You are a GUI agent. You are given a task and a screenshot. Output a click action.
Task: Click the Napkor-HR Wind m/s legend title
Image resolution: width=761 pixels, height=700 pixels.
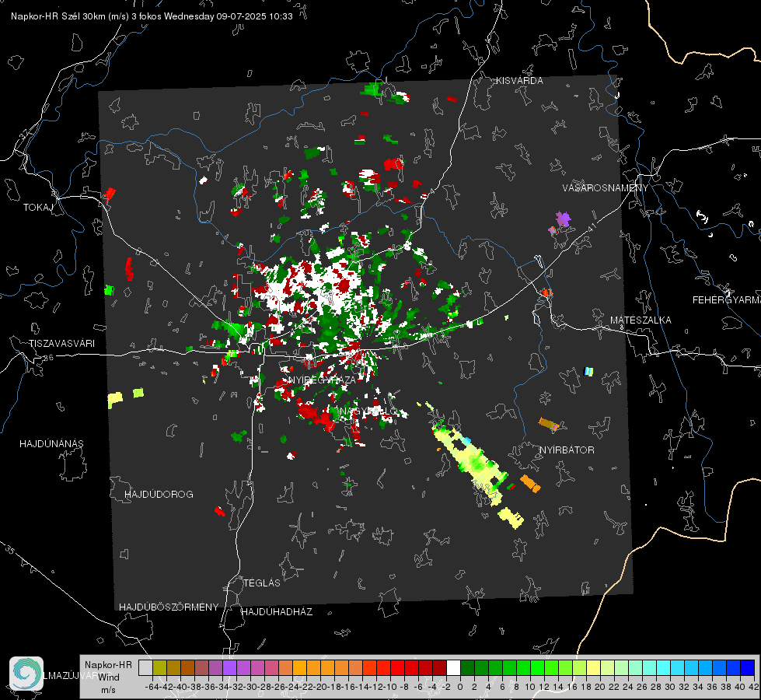click(x=108, y=677)
